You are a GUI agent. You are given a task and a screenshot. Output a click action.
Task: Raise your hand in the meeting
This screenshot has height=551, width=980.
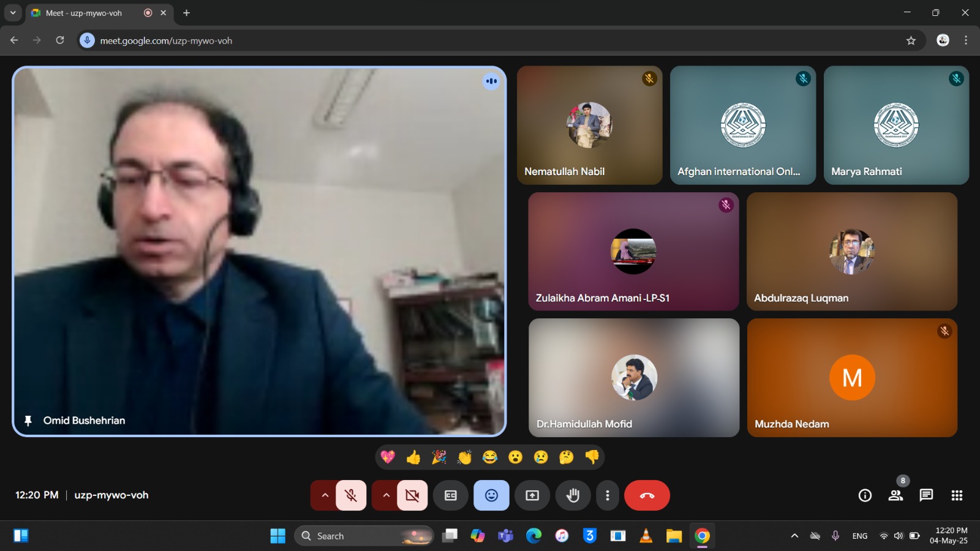click(573, 495)
